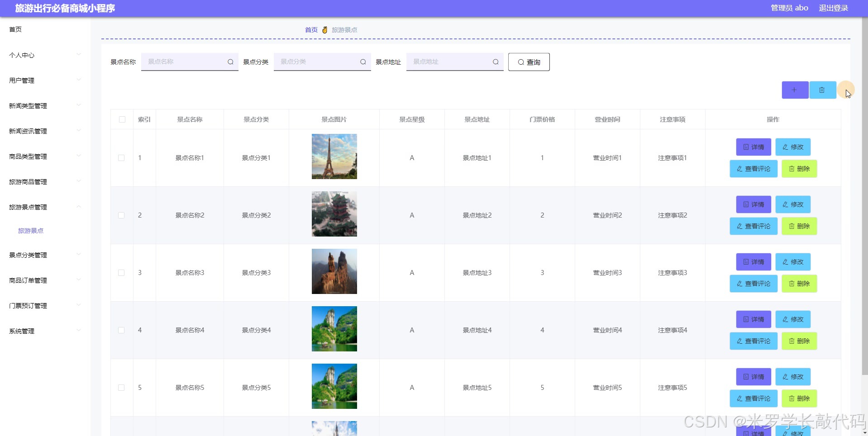The width and height of the screenshot is (868, 436).
Task: Click 删除 for row 景点名称3
Action: pos(799,284)
